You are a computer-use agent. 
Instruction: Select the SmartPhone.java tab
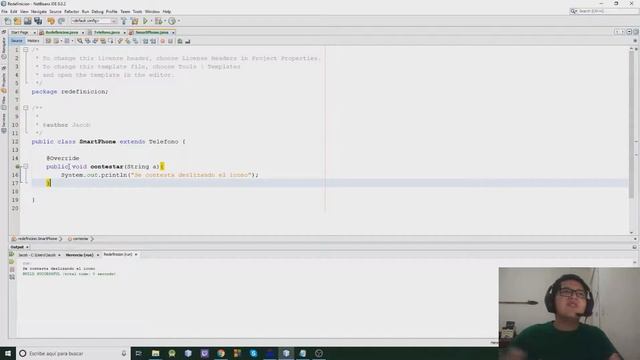(x=151, y=32)
